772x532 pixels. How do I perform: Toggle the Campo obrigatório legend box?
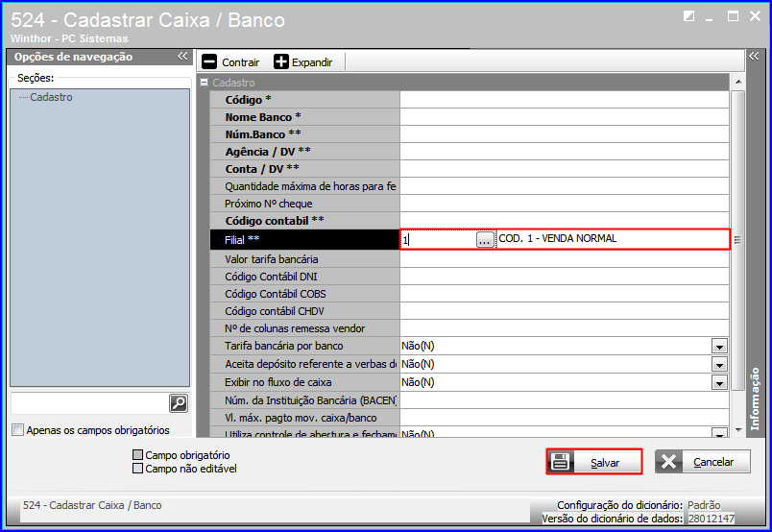(138, 454)
